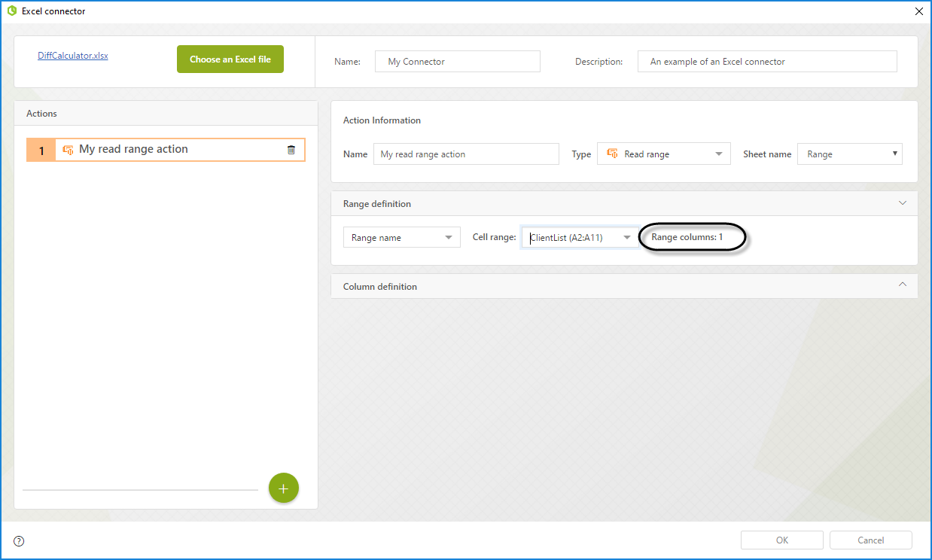This screenshot has height=560, width=932.
Task: Click the OK button
Action: [781, 540]
